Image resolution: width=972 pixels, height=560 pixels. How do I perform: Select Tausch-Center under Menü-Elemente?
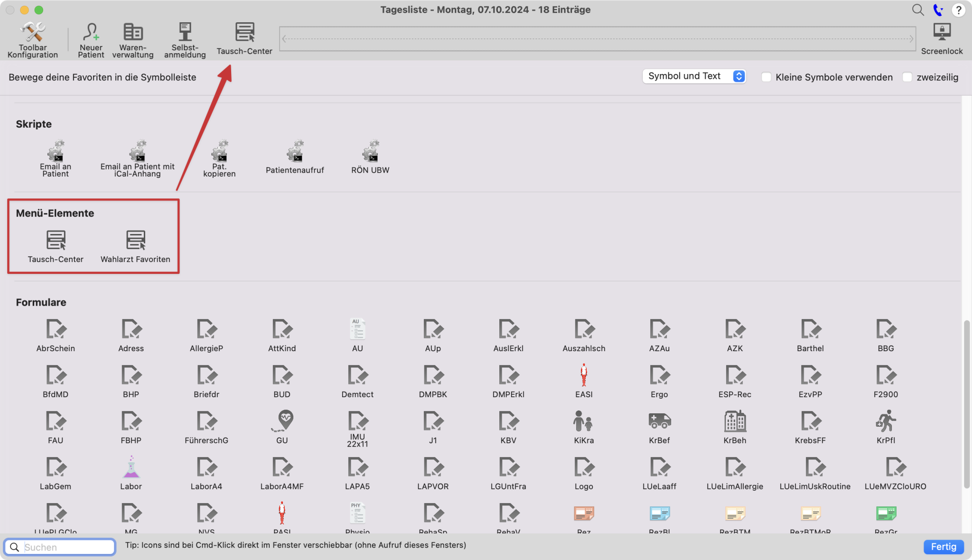pos(56,246)
